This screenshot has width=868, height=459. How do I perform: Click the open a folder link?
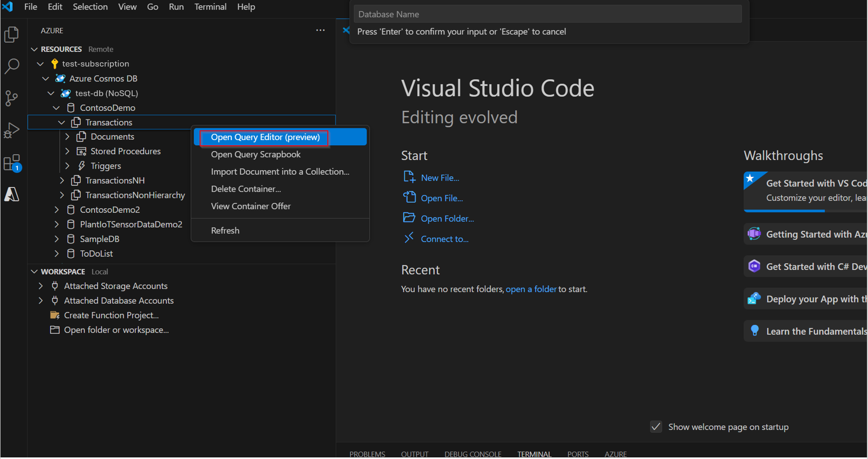530,289
